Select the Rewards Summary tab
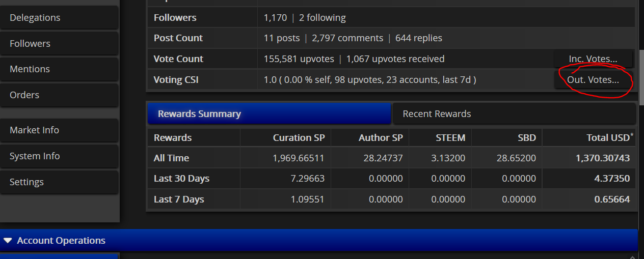The height and width of the screenshot is (259, 644). point(269,114)
